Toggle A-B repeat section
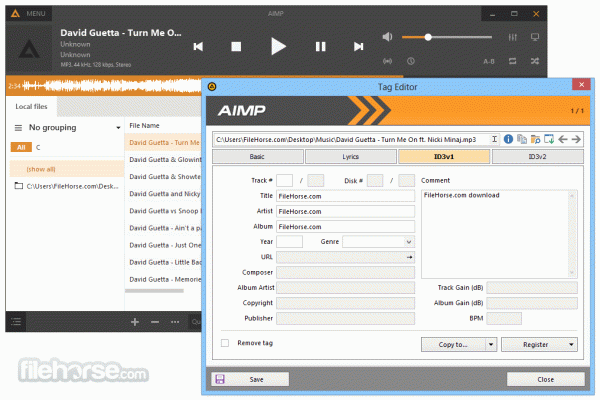 pyautogui.click(x=489, y=61)
